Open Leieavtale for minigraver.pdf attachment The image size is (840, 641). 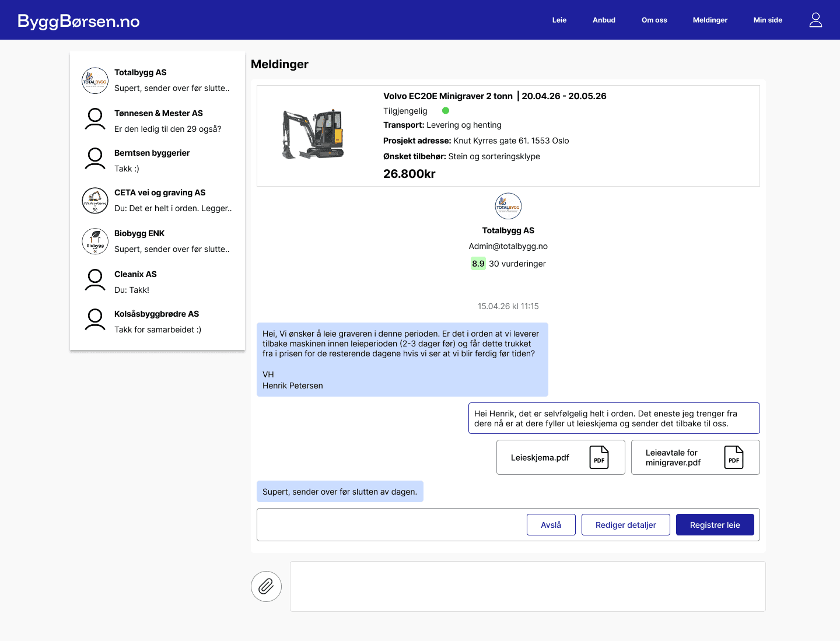tap(695, 457)
